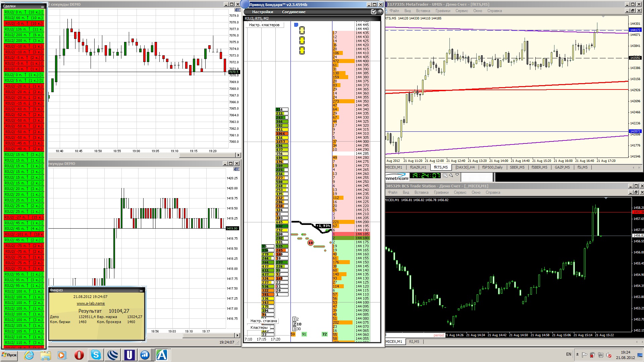Expand hidden system tray icons arrow
This screenshot has height=362, width=644.
click(577, 354)
